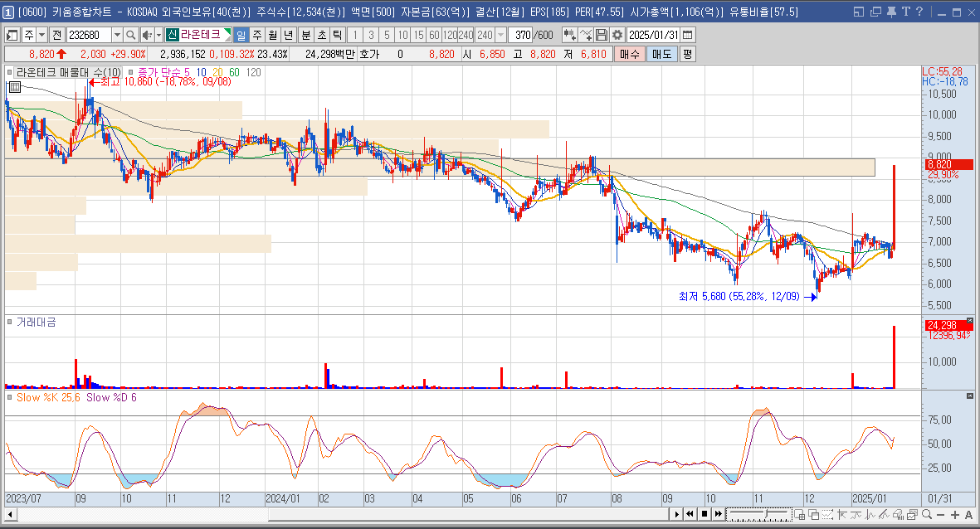Click the 매도 sell button
The image size is (980, 529).
tap(661, 55)
